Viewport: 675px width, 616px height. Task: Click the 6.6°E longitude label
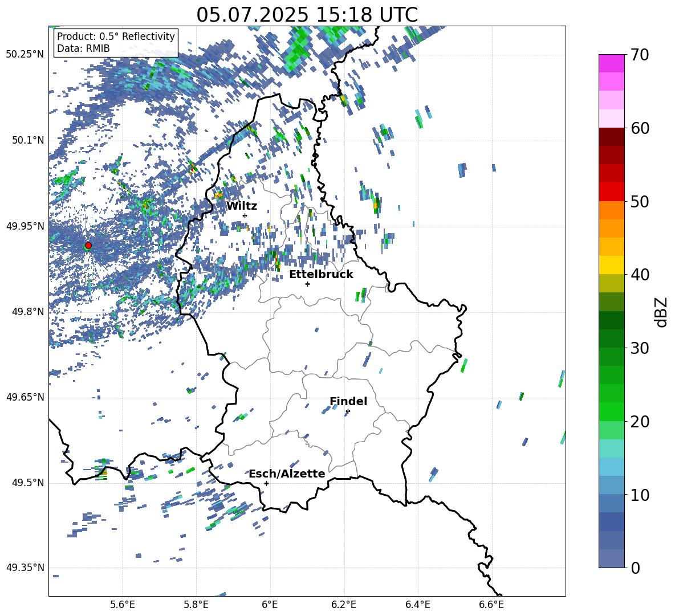coord(491,605)
